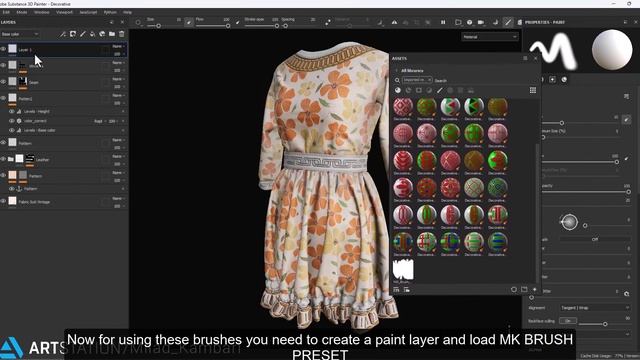Hide the Levels - Height effect
Viewport: 640px width, 360px height.
[11, 111]
